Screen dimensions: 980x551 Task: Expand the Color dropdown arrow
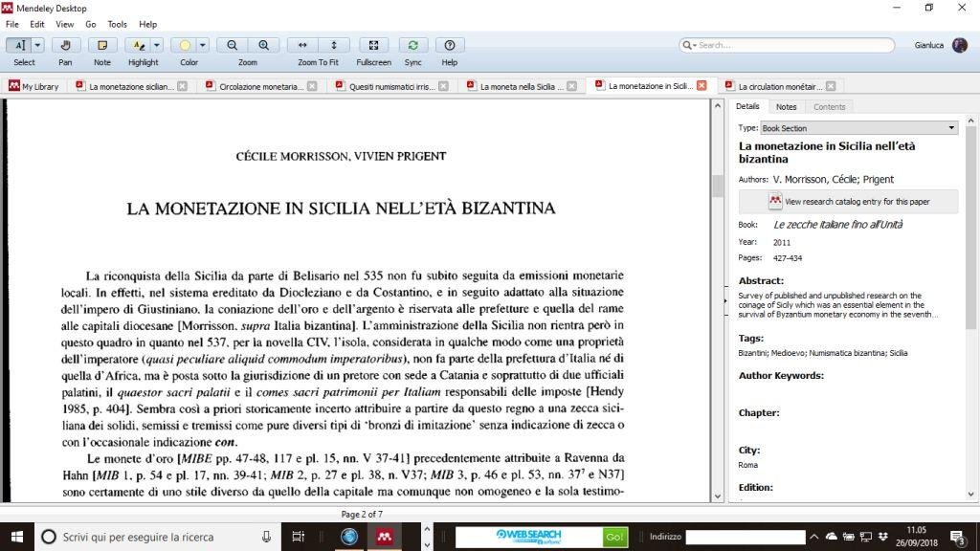[x=203, y=46]
